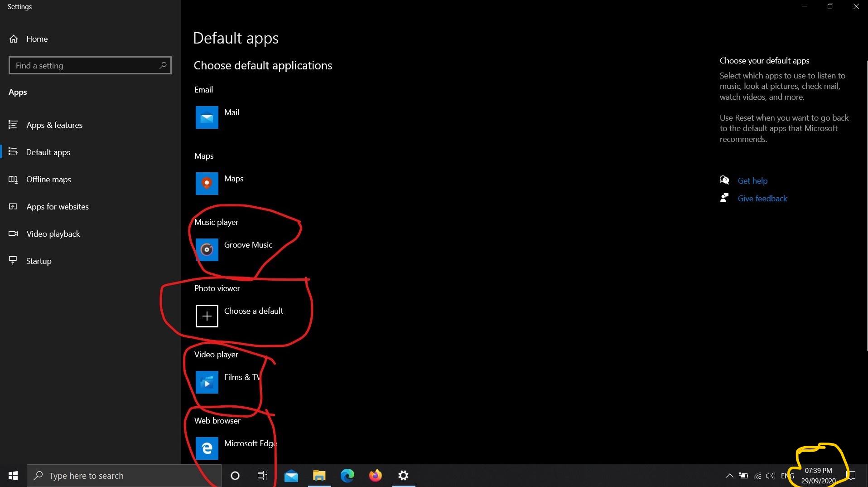Viewport: 868px width, 487px height.
Task: Click the Maps default app label text
Action: (234, 178)
